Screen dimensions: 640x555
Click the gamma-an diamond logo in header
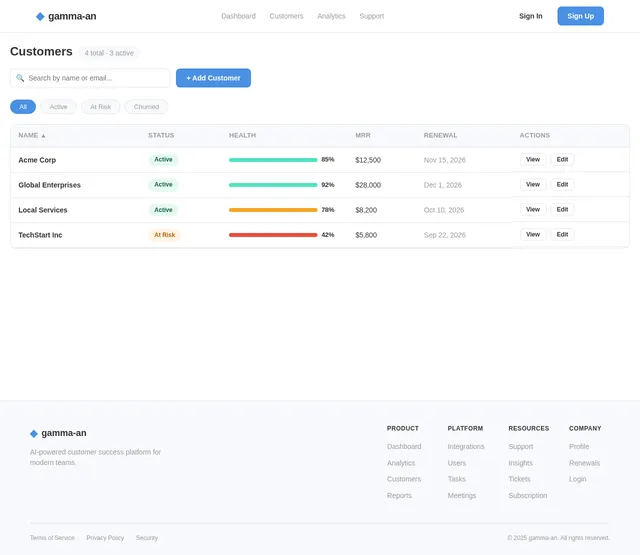[x=40, y=16]
